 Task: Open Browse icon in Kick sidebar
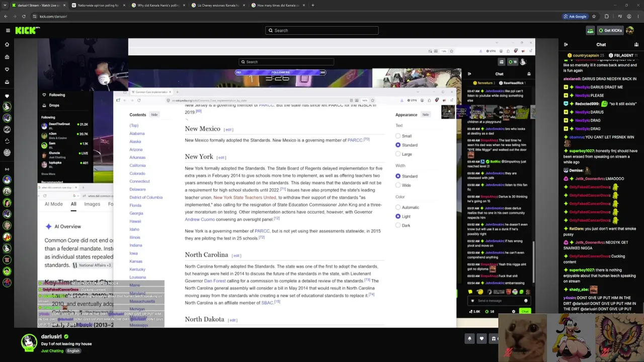click(7, 57)
